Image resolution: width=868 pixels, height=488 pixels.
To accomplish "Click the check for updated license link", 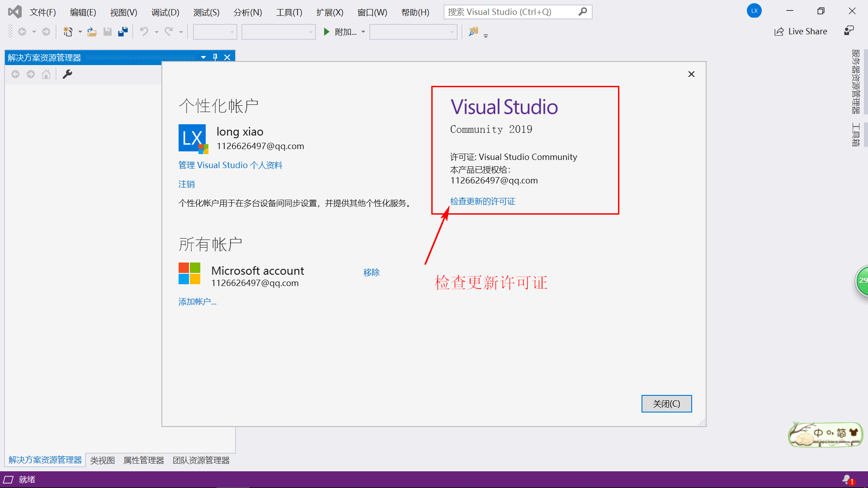I will click(x=482, y=201).
